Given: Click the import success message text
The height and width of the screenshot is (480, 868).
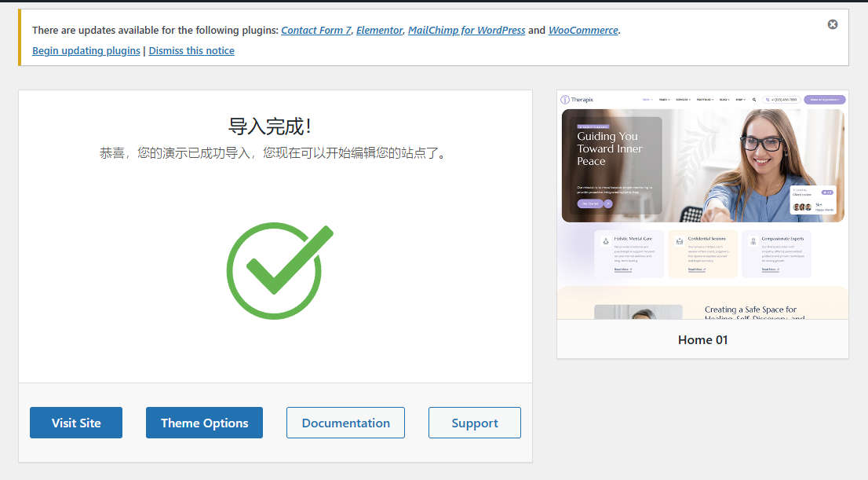Looking at the screenshot, I should click(x=273, y=153).
